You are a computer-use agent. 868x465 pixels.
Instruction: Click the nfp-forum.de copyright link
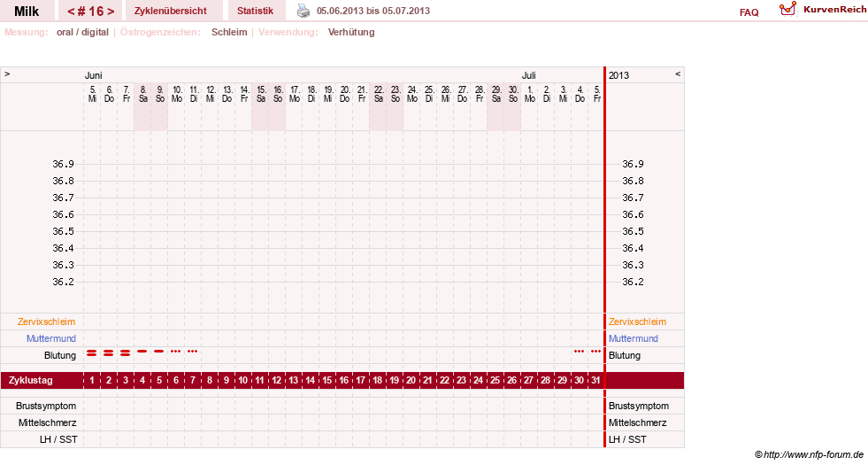[809, 454]
